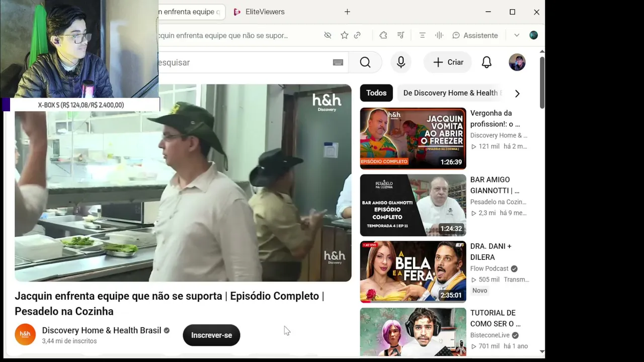644x362 pixels.
Task: Show more filter chips with right arrow
Action: [x=517, y=93]
